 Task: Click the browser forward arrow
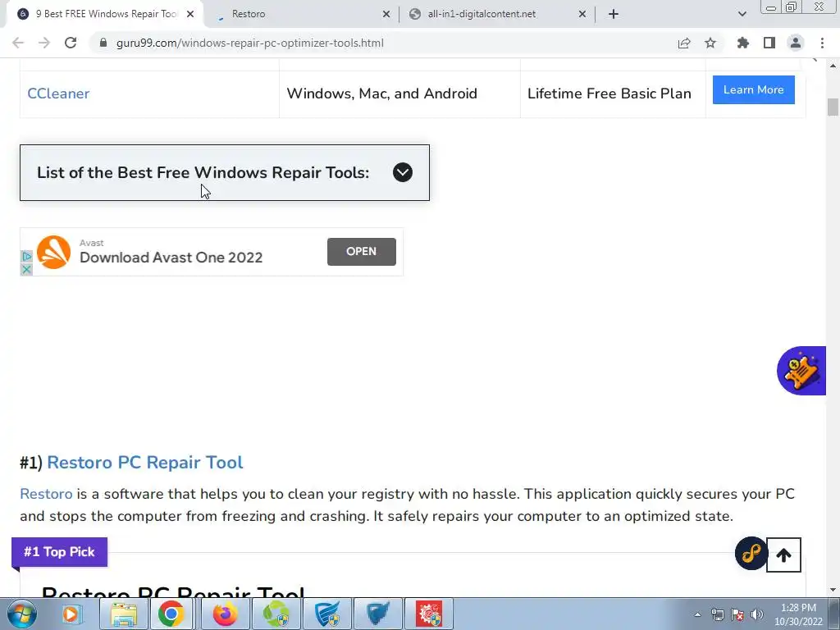coord(44,43)
